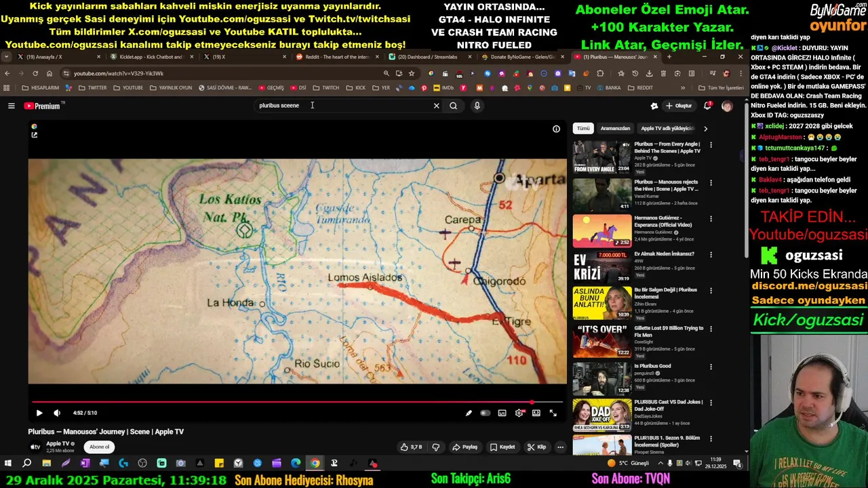868x488 pixels.
Task: Enter fullscreen mode
Action: (553, 413)
